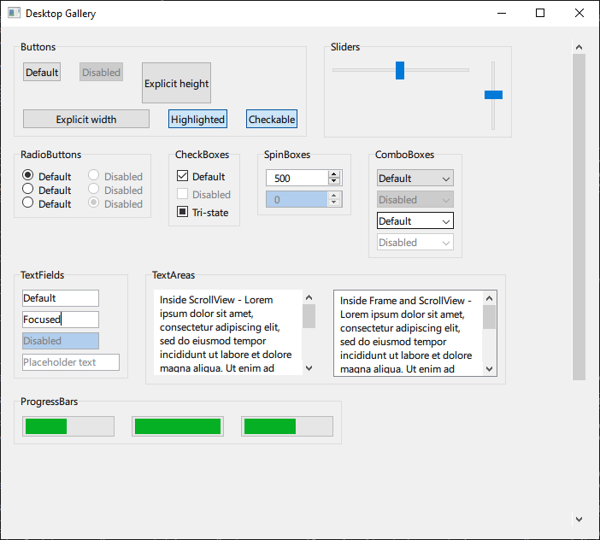Click the main window scrollbar's up arrow
600x540 pixels.
pos(578,46)
